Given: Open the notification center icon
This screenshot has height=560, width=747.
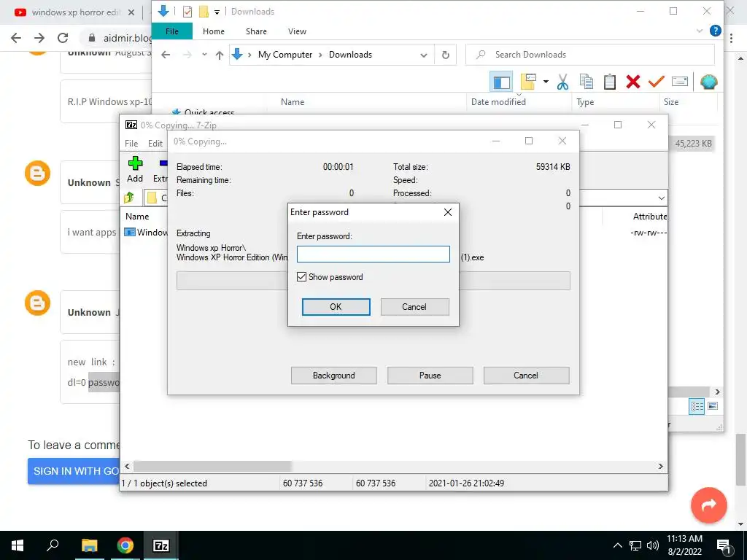Looking at the screenshot, I should click(724, 546).
